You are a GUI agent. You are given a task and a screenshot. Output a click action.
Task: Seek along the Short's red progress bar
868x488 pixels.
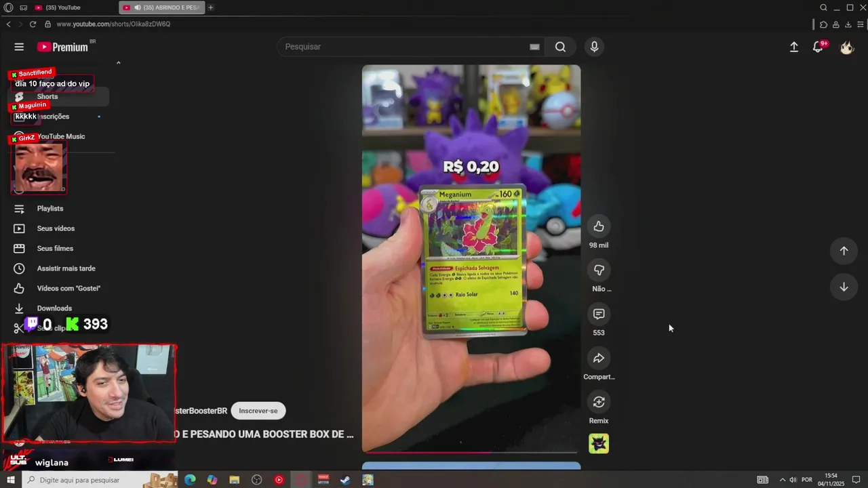[471, 451]
